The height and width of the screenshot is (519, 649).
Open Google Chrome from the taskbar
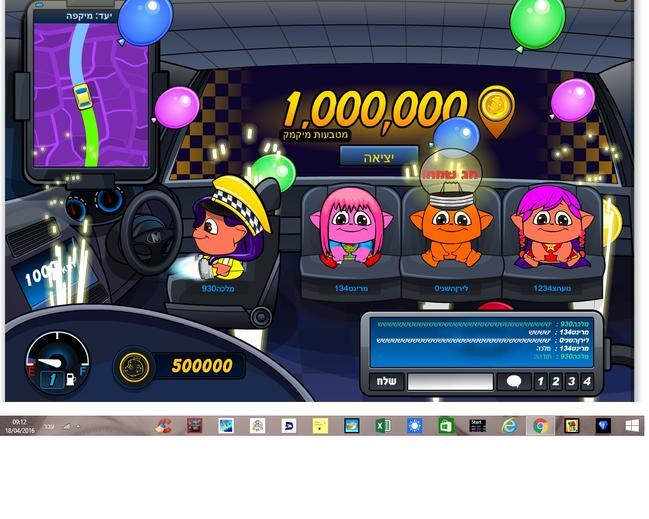pyautogui.click(x=540, y=426)
